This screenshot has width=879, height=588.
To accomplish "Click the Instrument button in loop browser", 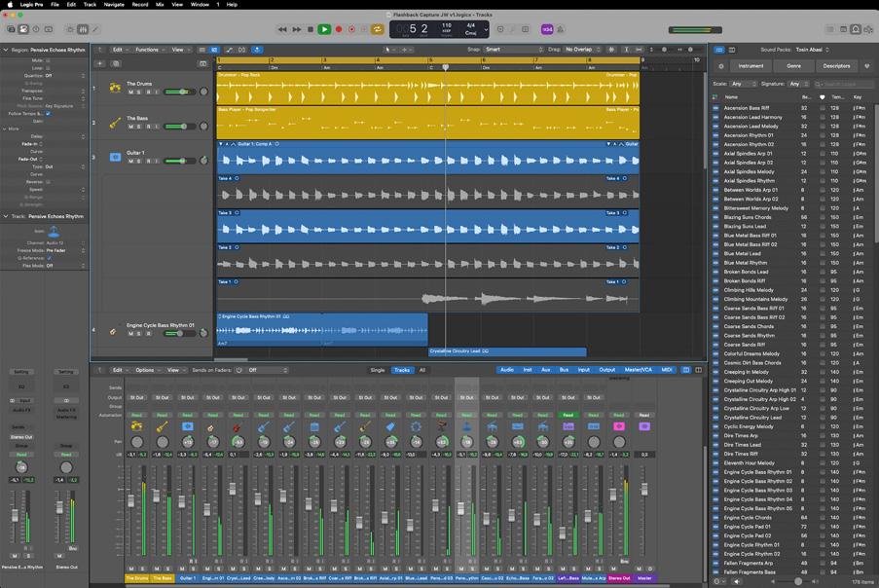I will click(751, 66).
